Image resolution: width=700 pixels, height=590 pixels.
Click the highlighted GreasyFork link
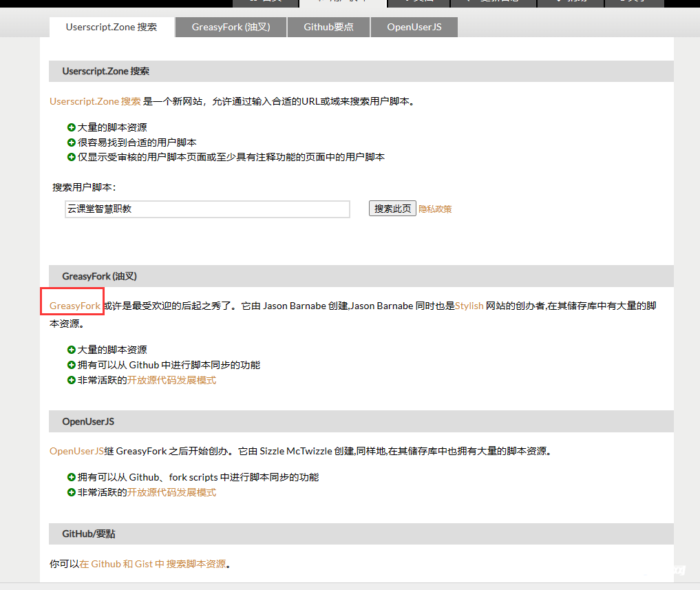(x=71, y=305)
